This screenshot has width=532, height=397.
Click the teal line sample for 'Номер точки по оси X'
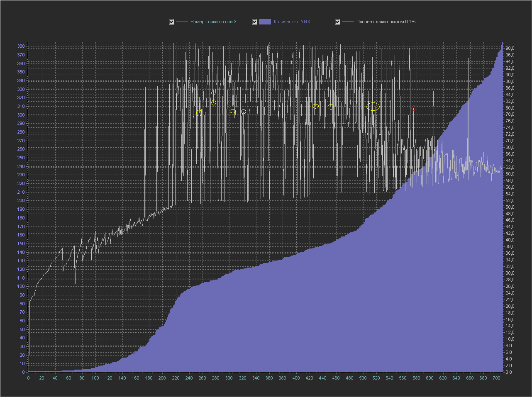[182, 22]
